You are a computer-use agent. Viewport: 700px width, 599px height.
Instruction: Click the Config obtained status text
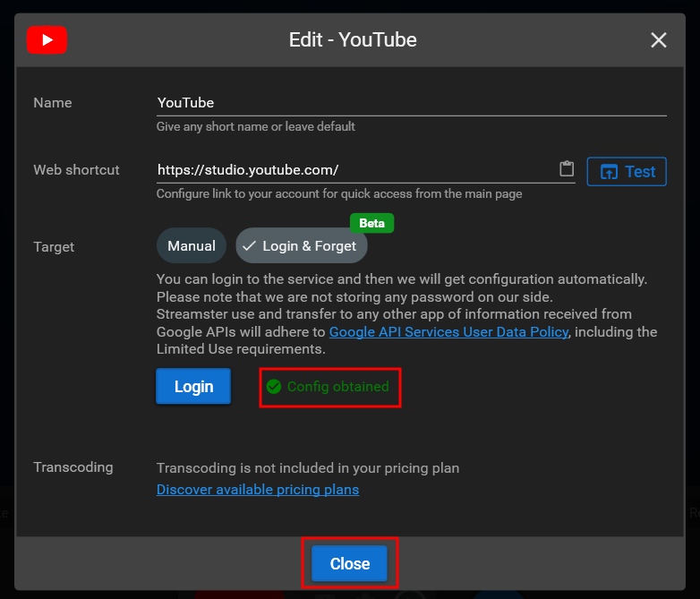click(x=338, y=387)
